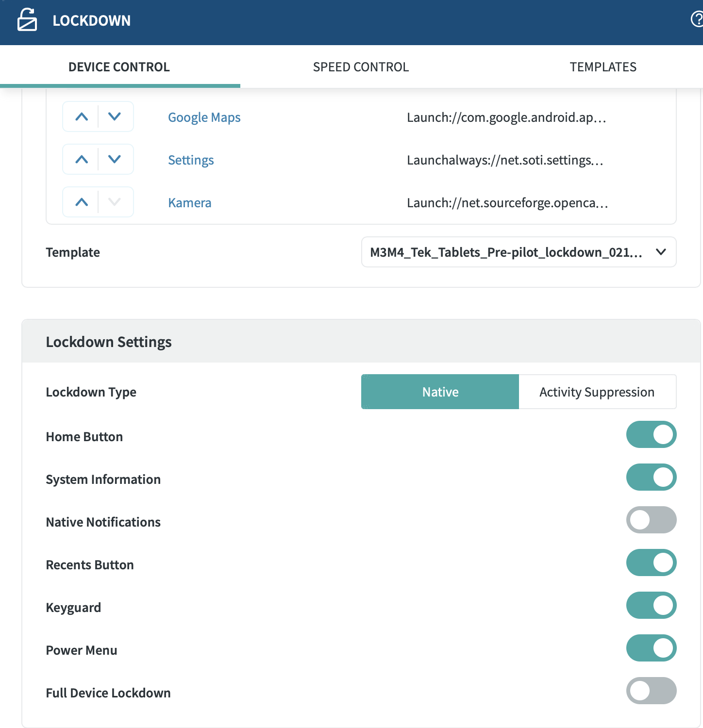Viewport: 703px width, 728px height.
Task: Turn off the Power Menu toggle
Action: pos(651,648)
